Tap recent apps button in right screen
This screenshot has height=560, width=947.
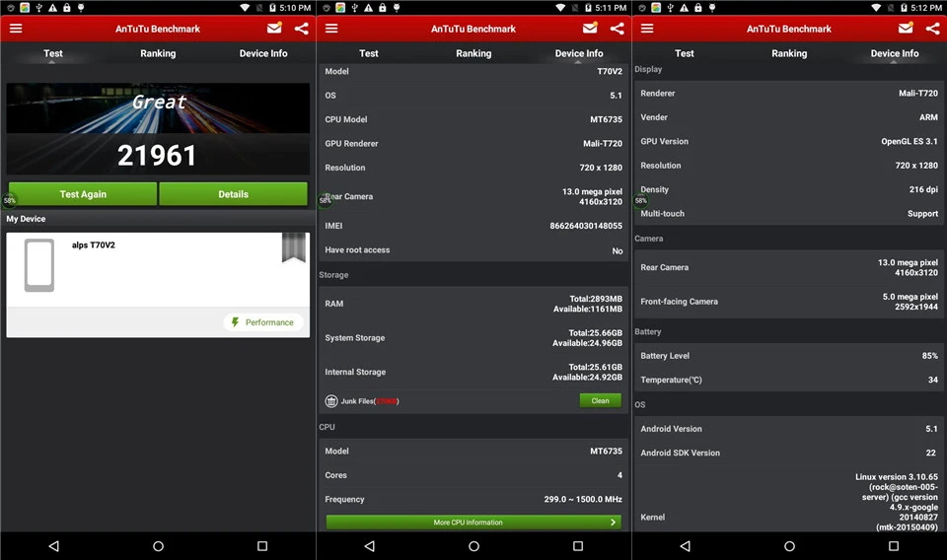[x=894, y=546]
